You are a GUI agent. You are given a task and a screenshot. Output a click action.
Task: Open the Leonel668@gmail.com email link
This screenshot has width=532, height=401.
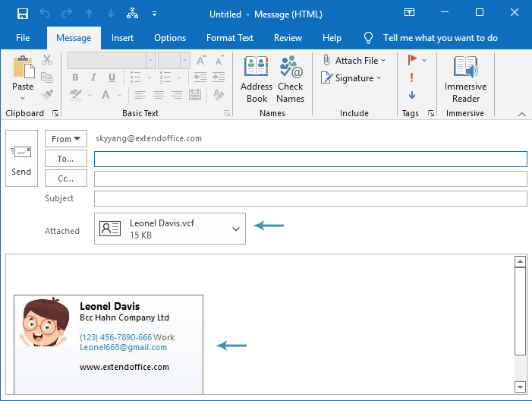123,348
